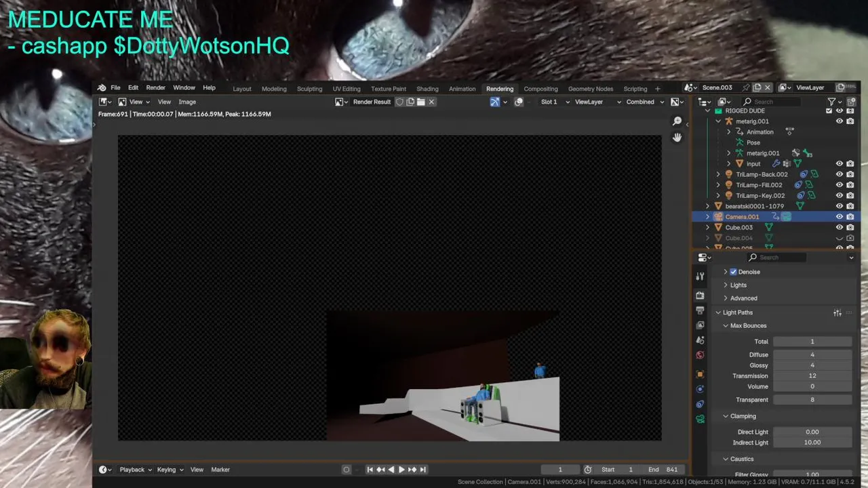The height and width of the screenshot is (488, 868).
Task: Toggle the Denoise checkbox
Action: tap(733, 272)
